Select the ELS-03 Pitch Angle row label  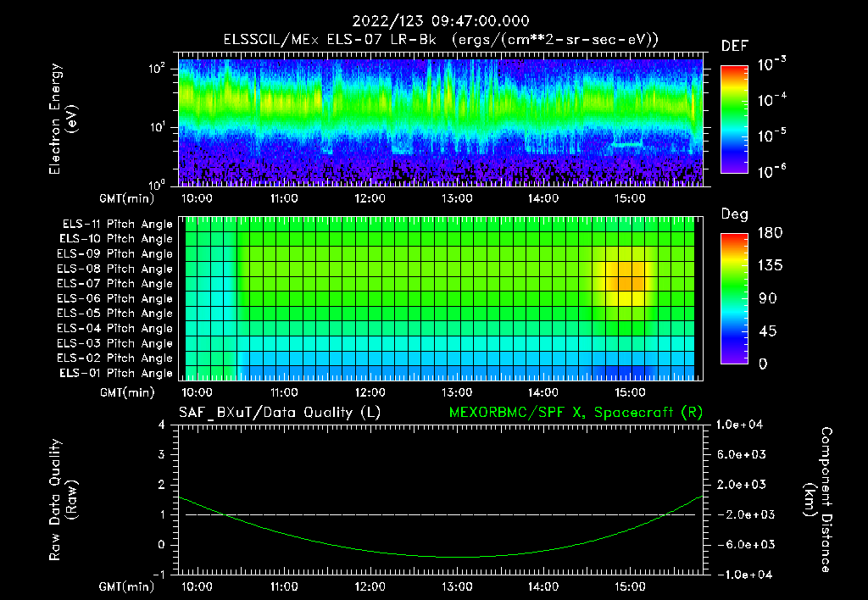click(x=114, y=344)
